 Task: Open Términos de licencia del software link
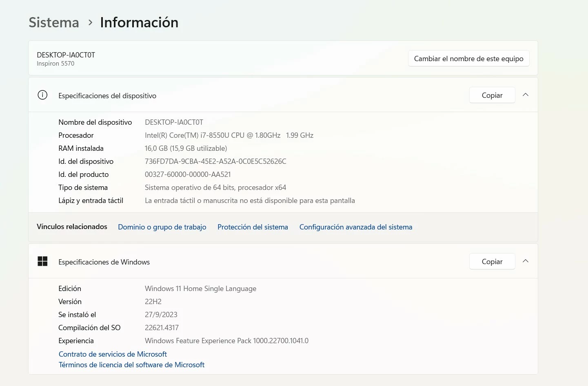tap(131, 365)
